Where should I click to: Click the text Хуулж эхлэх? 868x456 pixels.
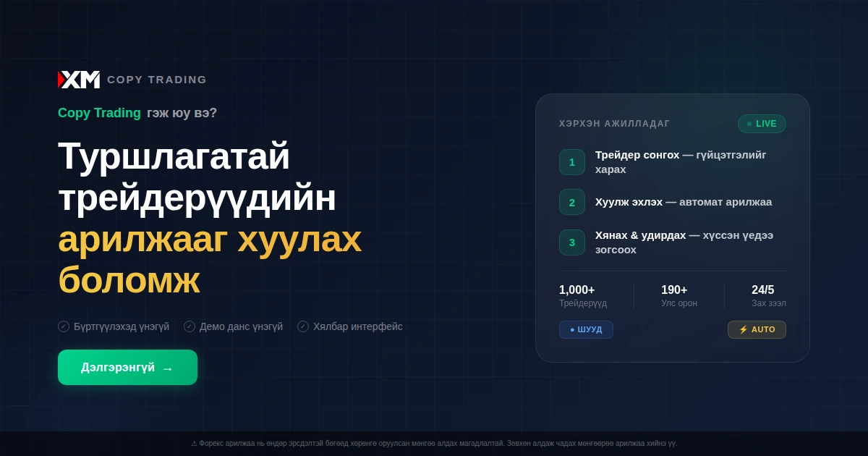[x=629, y=202]
